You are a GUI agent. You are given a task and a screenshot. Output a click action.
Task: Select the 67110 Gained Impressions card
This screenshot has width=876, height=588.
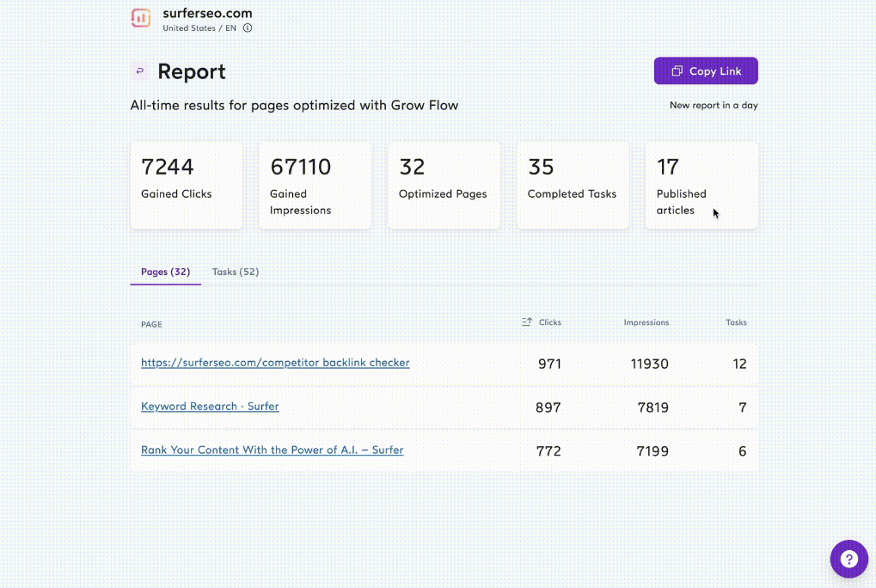point(315,186)
